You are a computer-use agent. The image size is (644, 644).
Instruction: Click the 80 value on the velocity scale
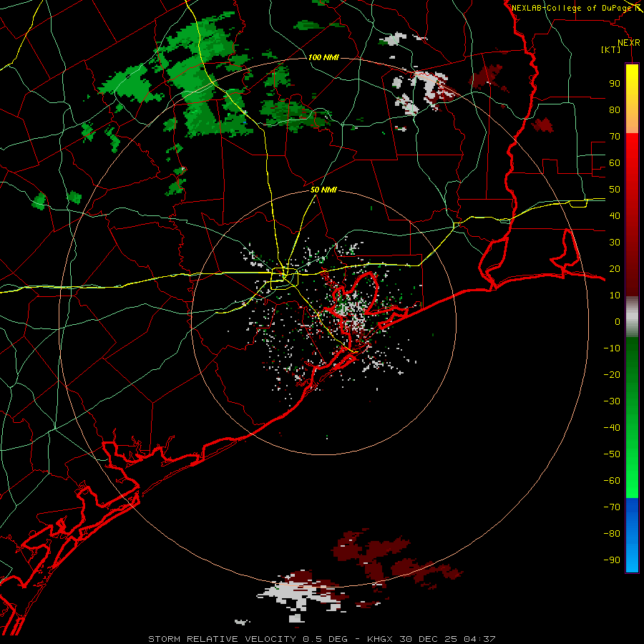coord(615,109)
